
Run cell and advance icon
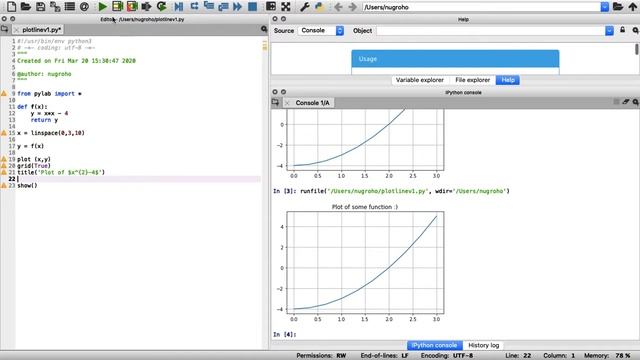click(132, 7)
